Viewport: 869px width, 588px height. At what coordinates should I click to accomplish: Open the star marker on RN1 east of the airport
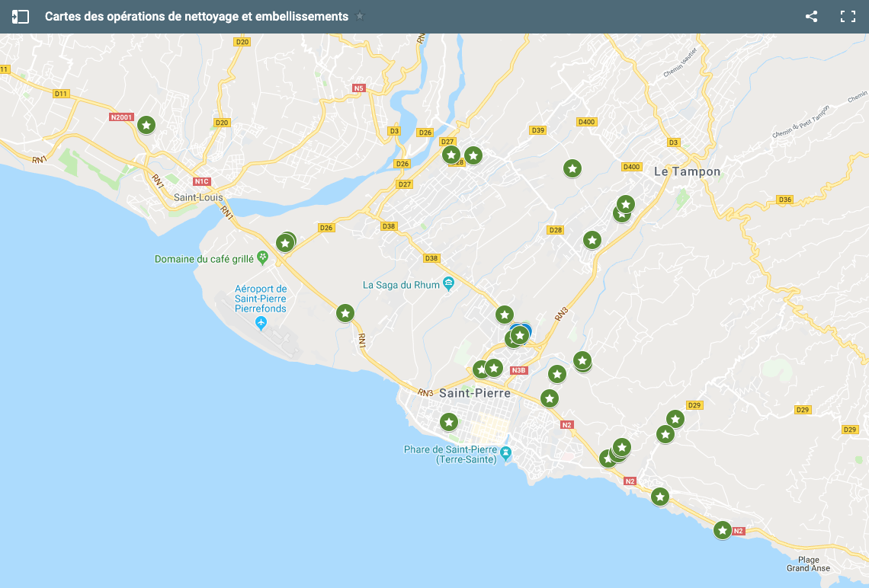click(x=345, y=313)
